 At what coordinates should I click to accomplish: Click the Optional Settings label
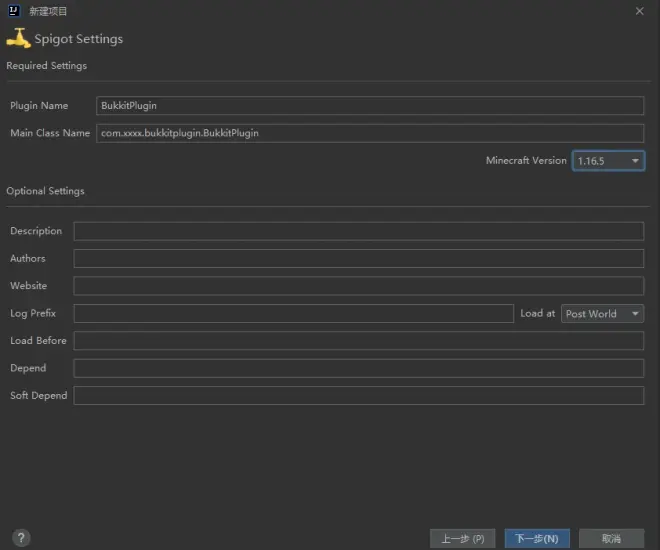tap(45, 191)
